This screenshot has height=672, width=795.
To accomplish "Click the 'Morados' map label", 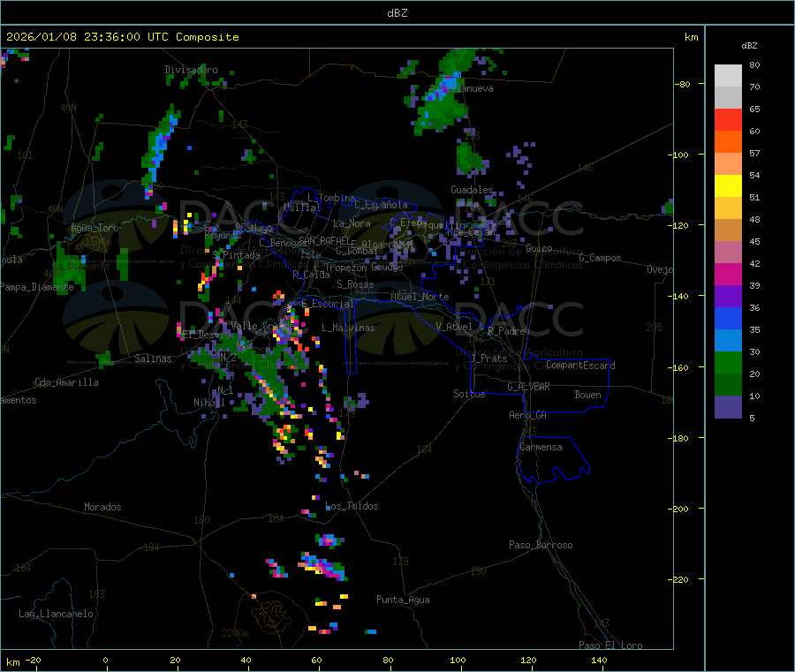I will coord(102,507).
